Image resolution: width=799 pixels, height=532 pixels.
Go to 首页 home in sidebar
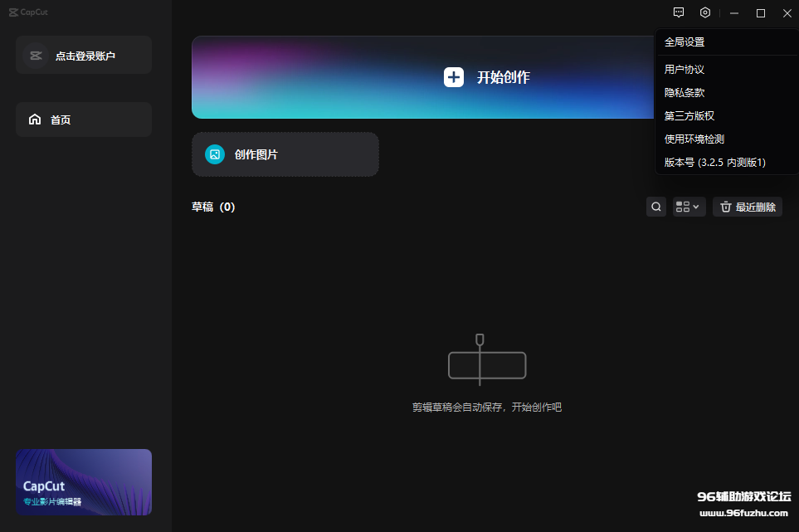[61, 120]
